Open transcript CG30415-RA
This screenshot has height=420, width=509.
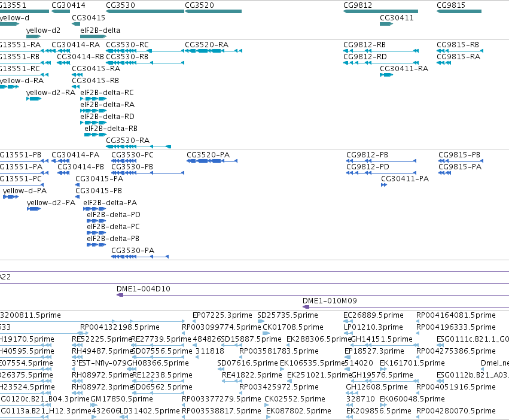(x=96, y=69)
